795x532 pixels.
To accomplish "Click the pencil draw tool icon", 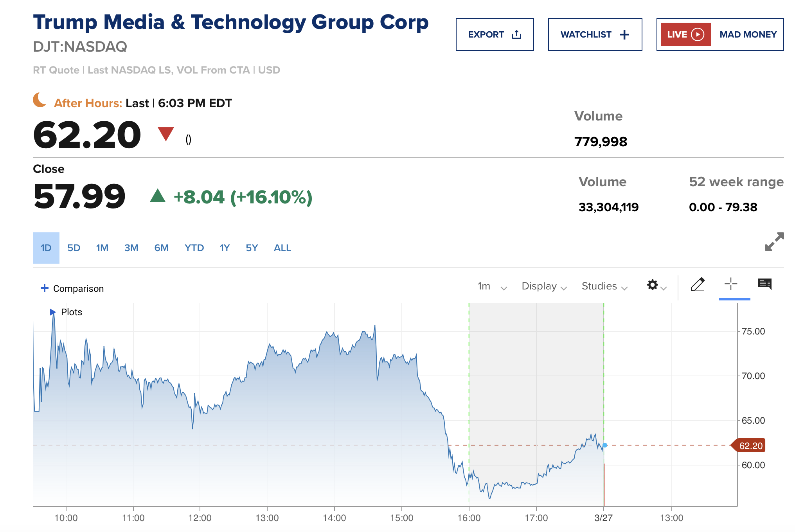I will click(697, 284).
